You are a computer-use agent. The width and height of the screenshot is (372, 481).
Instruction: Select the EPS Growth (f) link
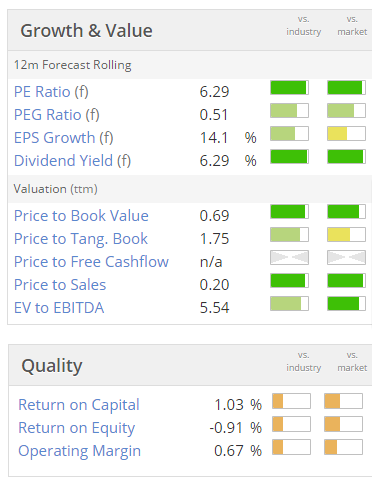point(64,138)
